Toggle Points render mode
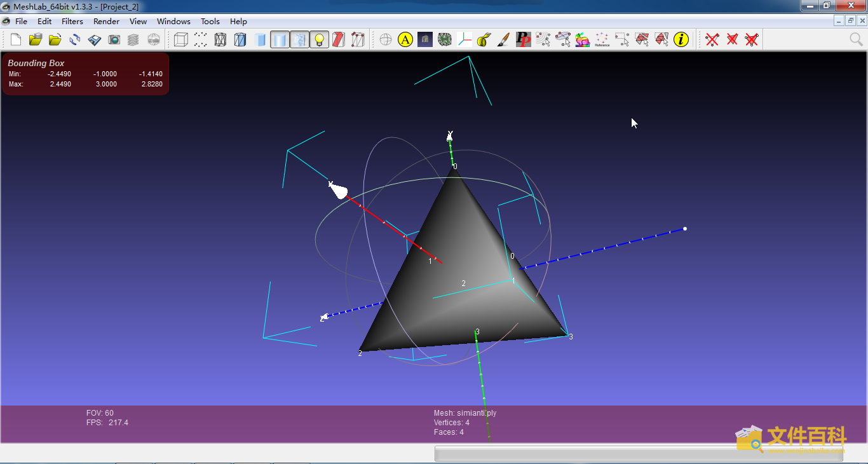Image resolution: width=868 pixels, height=464 pixels. point(201,40)
